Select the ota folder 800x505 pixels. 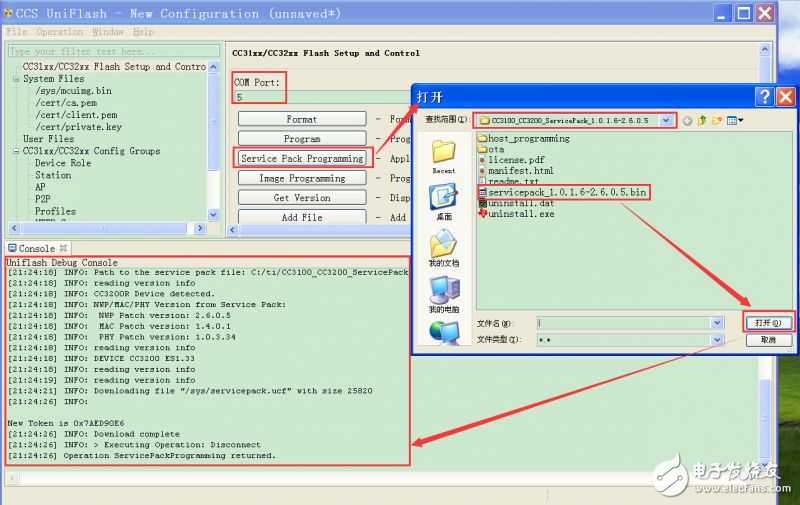click(491, 149)
